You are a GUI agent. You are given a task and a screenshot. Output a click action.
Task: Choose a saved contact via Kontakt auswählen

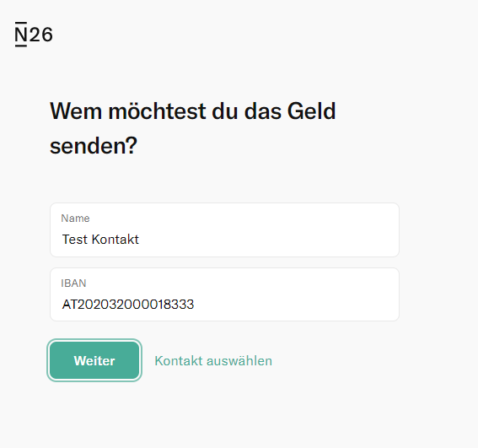coord(213,361)
